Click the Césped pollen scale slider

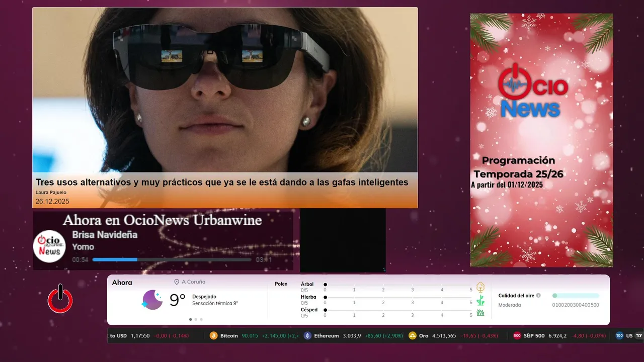click(x=398, y=310)
